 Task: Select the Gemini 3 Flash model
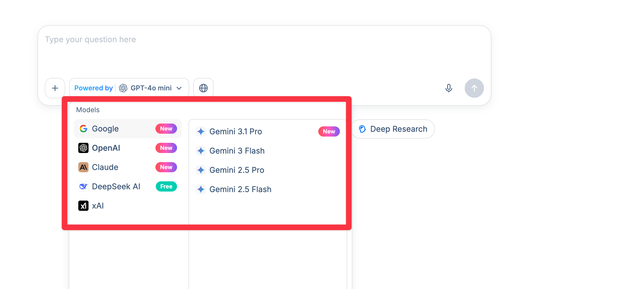(x=237, y=151)
